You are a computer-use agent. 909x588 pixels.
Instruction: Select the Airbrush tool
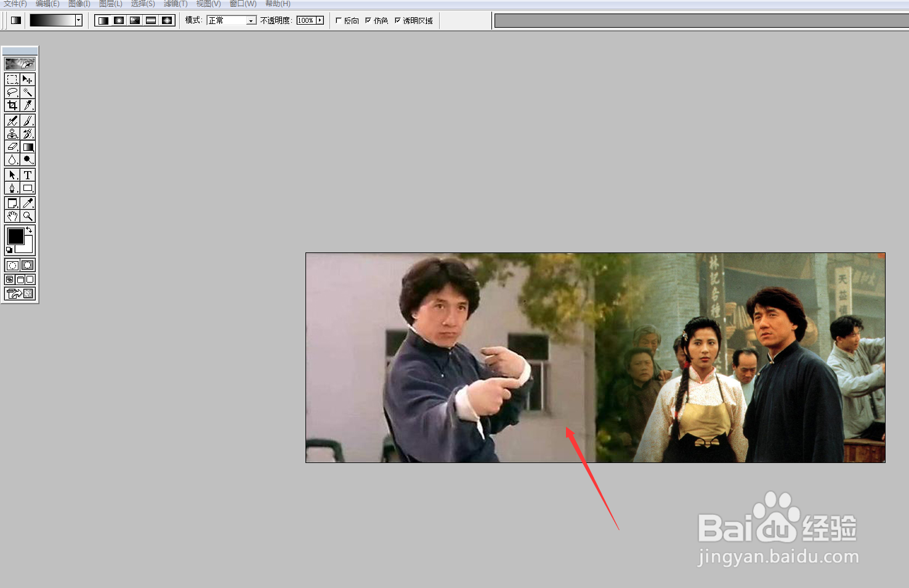coord(12,121)
